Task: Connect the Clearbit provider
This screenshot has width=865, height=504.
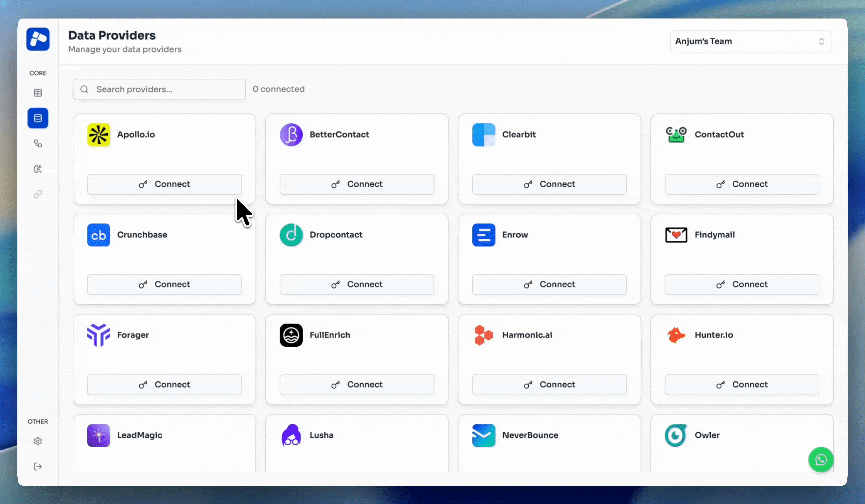Action: coord(549,184)
